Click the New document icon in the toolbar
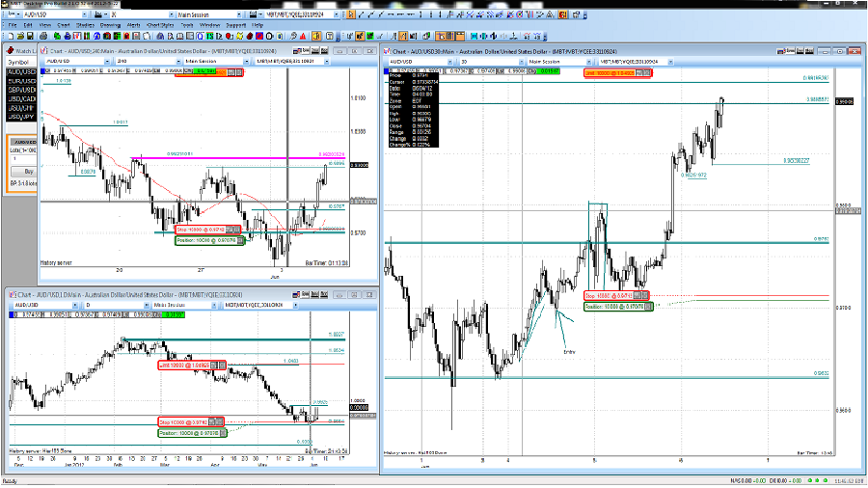 (10, 36)
